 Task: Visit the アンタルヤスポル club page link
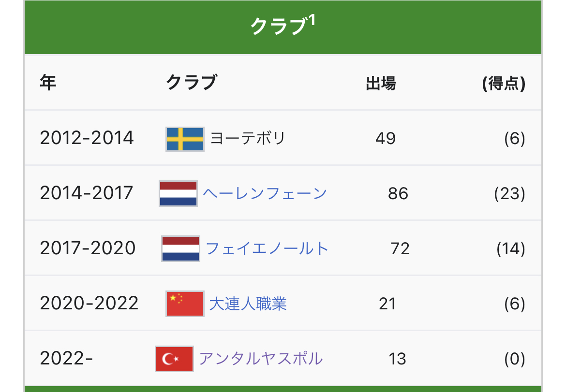coord(261,359)
